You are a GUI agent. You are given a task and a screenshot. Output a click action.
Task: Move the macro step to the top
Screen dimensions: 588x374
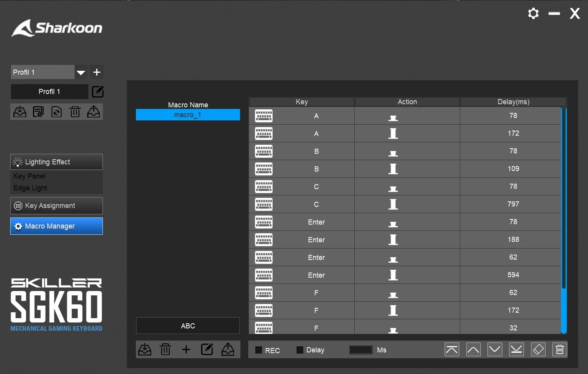tap(452, 350)
